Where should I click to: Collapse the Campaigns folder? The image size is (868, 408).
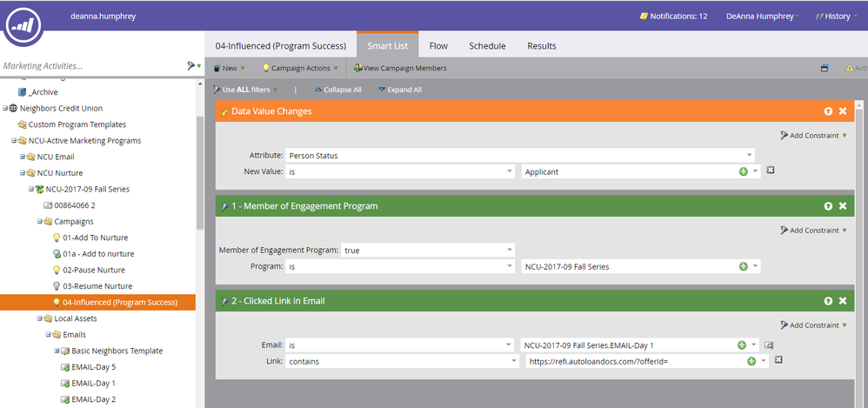tap(39, 222)
